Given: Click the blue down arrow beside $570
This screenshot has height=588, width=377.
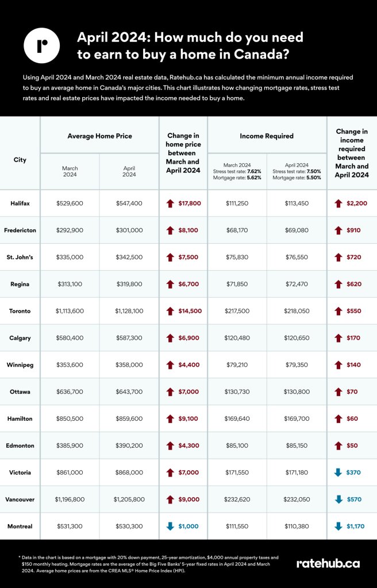Looking at the screenshot, I should coord(338,499).
